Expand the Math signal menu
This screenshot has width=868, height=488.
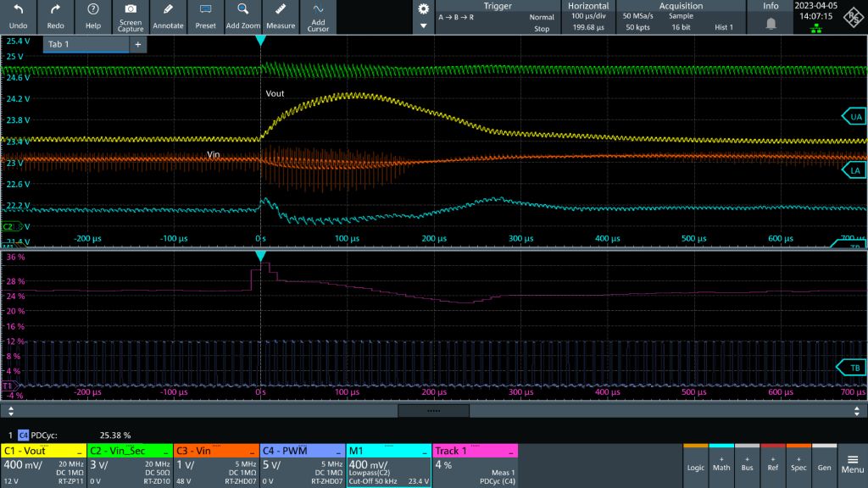[x=721, y=465]
